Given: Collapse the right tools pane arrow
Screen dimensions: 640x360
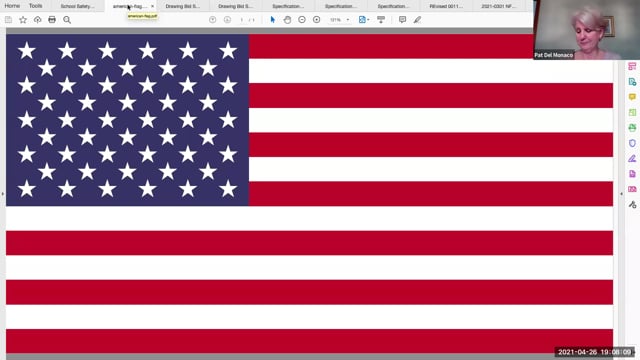Looking at the screenshot, I should 621,194.
